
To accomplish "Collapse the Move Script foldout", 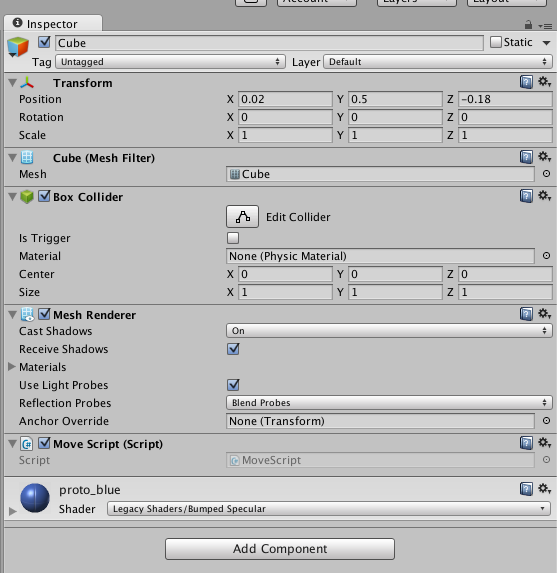I will coord(12,444).
